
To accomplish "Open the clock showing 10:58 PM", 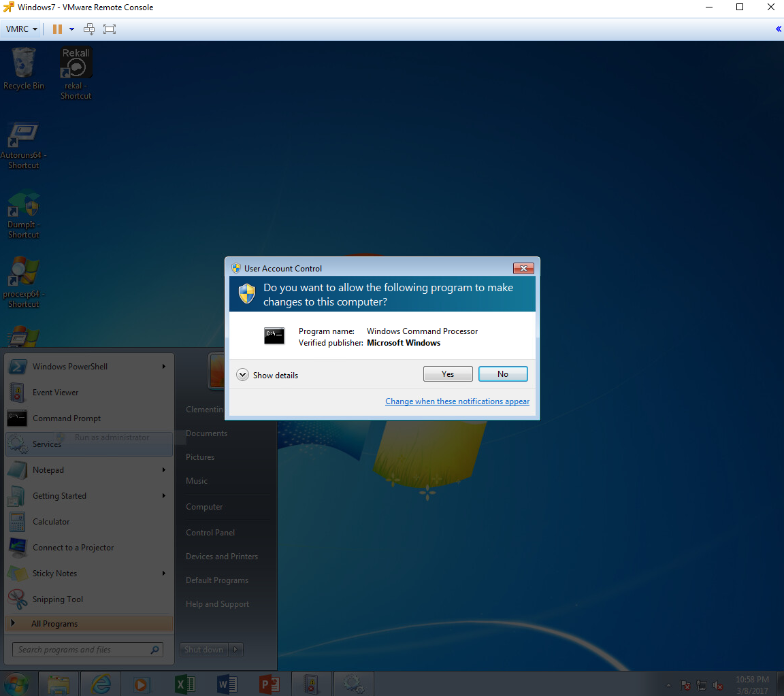I will point(752,684).
